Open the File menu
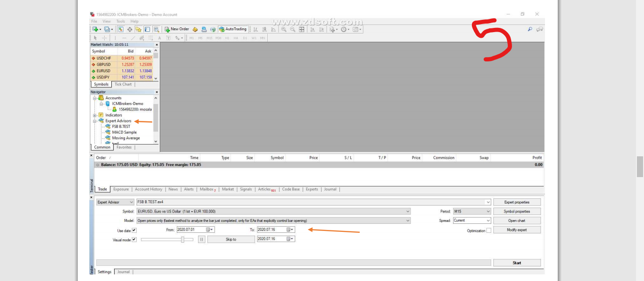The image size is (644, 281). pyautogui.click(x=94, y=21)
